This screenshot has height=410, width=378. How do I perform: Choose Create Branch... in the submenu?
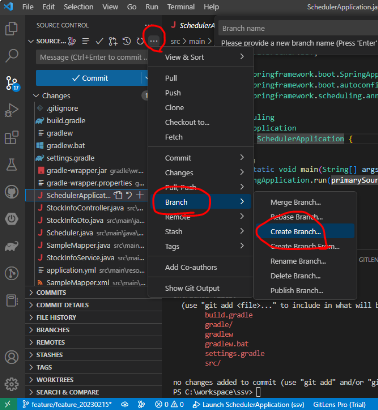click(305, 231)
